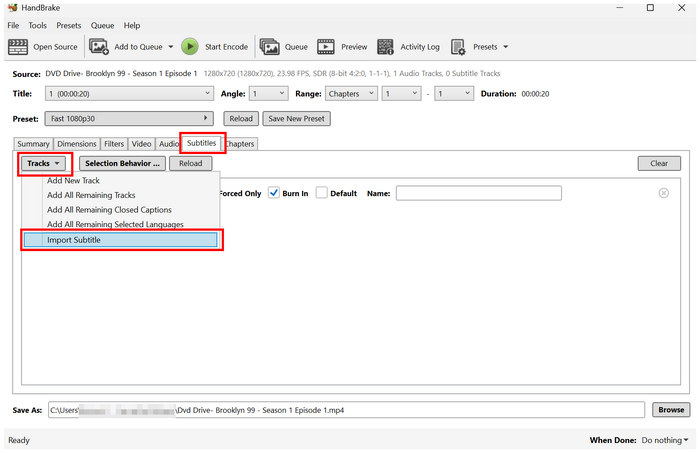Click the Clear subtitles button
Viewport: 700px width, 453px height.
click(x=659, y=163)
